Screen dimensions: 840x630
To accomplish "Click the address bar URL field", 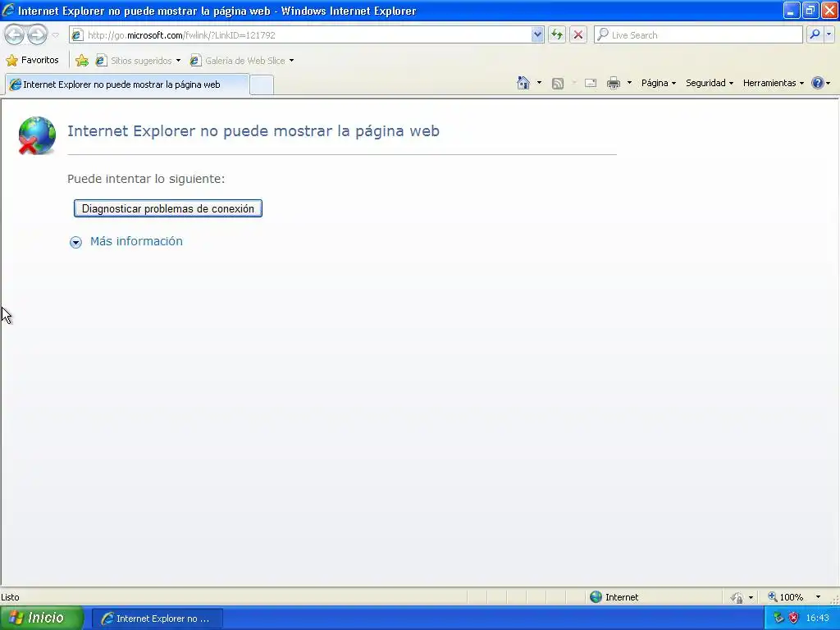I will (308, 35).
